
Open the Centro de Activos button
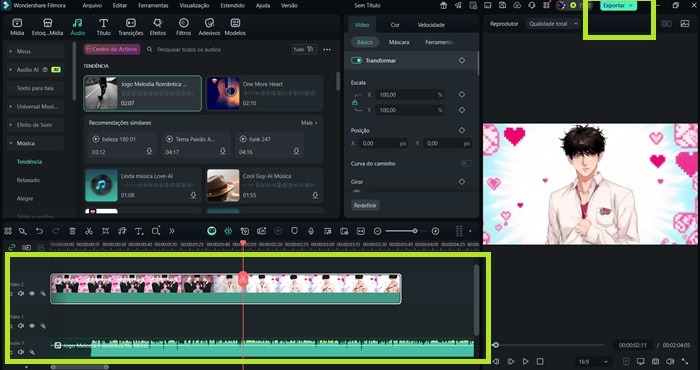tap(112, 49)
